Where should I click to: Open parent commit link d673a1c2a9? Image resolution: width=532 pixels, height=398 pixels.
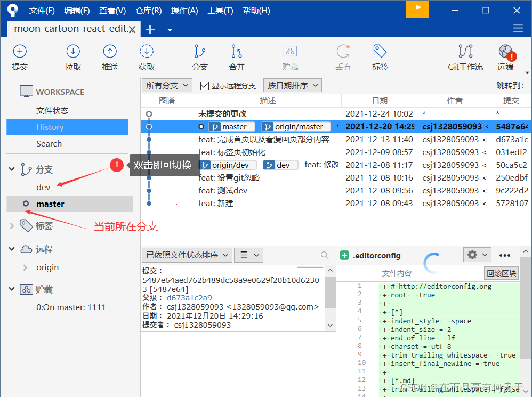[189, 298]
